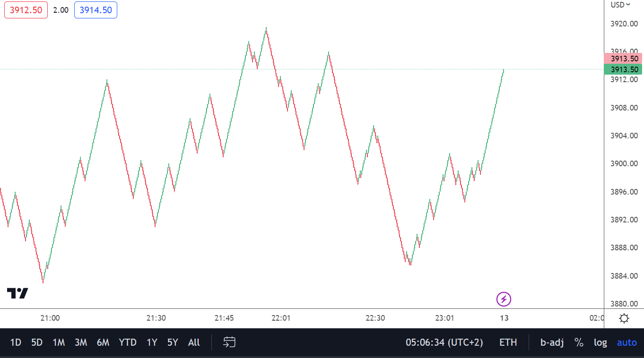644x358 pixels.
Task: Expand the USD currency dropdown
Action: [x=620, y=5]
